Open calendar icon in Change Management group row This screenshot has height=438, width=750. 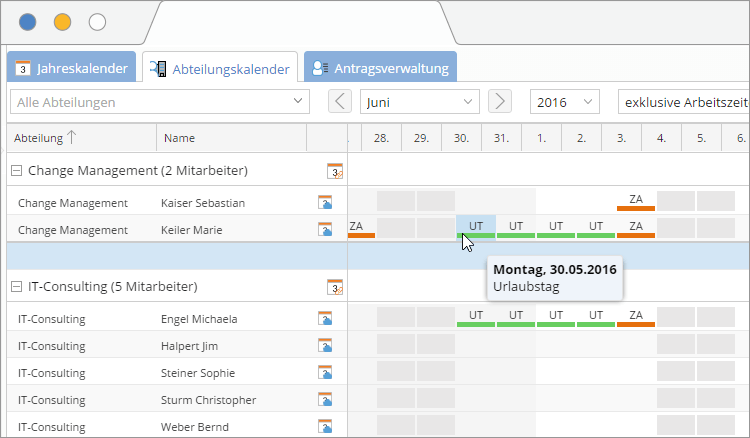coord(335,171)
